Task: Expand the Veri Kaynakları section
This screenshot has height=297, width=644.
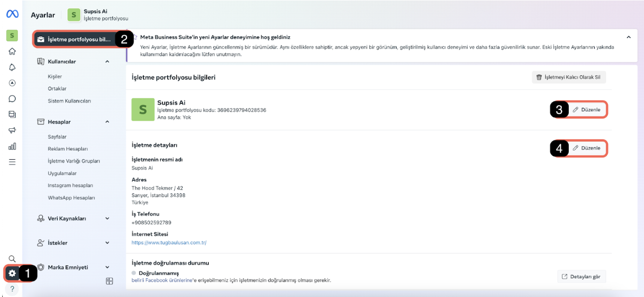Action: click(107, 218)
